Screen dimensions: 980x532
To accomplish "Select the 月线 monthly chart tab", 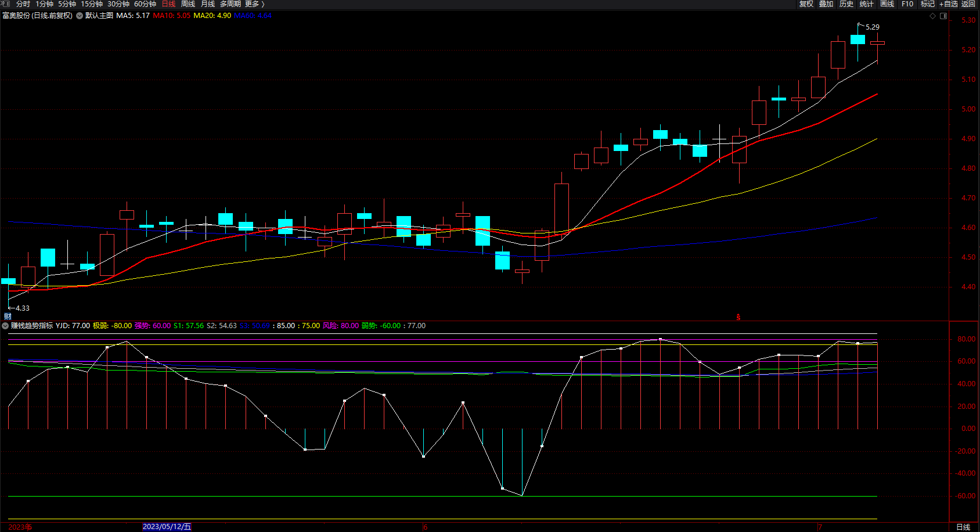I will [208, 4].
